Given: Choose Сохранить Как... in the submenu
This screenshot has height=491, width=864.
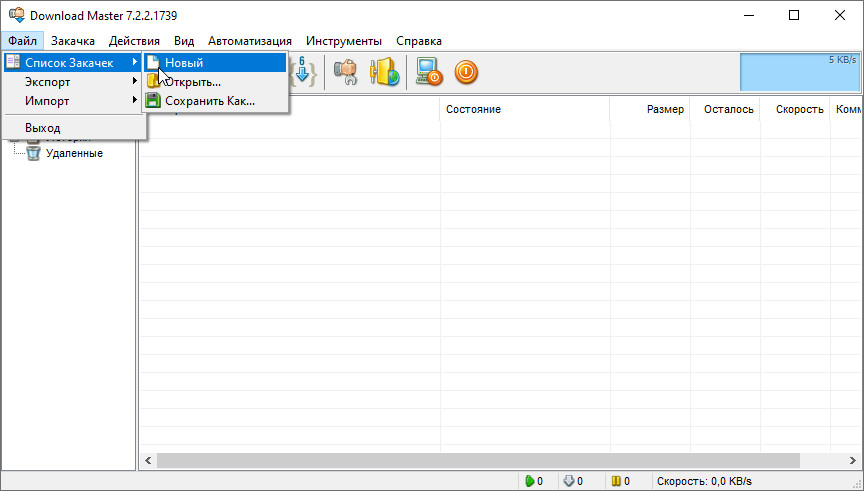Looking at the screenshot, I should pos(209,101).
